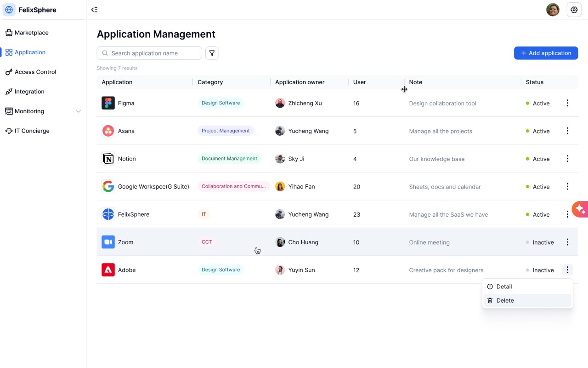Open settings gear in top bar
The image size is (588, 368).
tap(574, 10)
